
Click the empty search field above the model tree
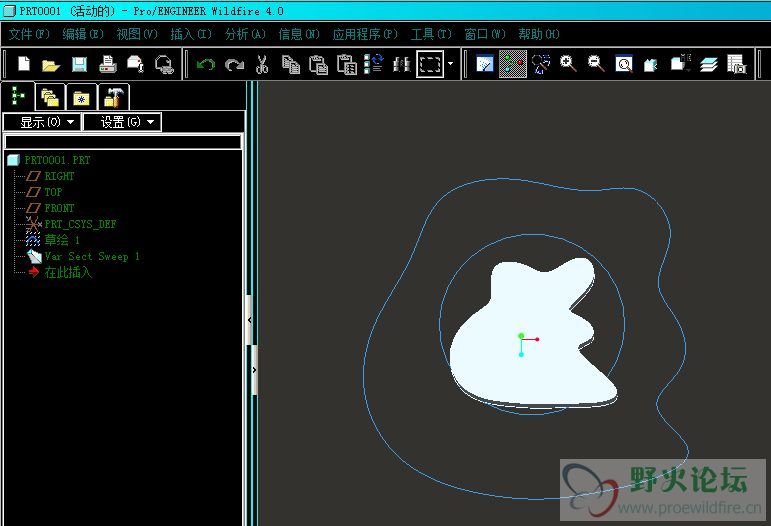pyautogui.click(x=123, y=142)
